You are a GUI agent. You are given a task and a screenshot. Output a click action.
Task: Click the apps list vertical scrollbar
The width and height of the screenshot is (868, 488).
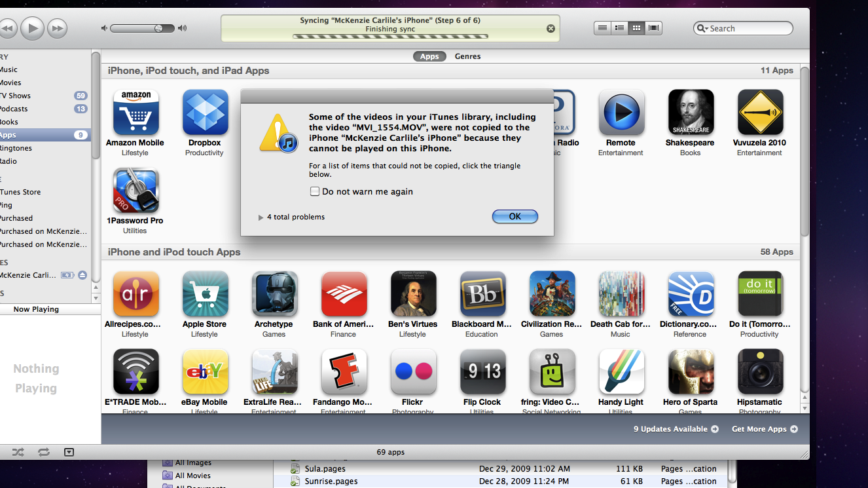point(805,151)
